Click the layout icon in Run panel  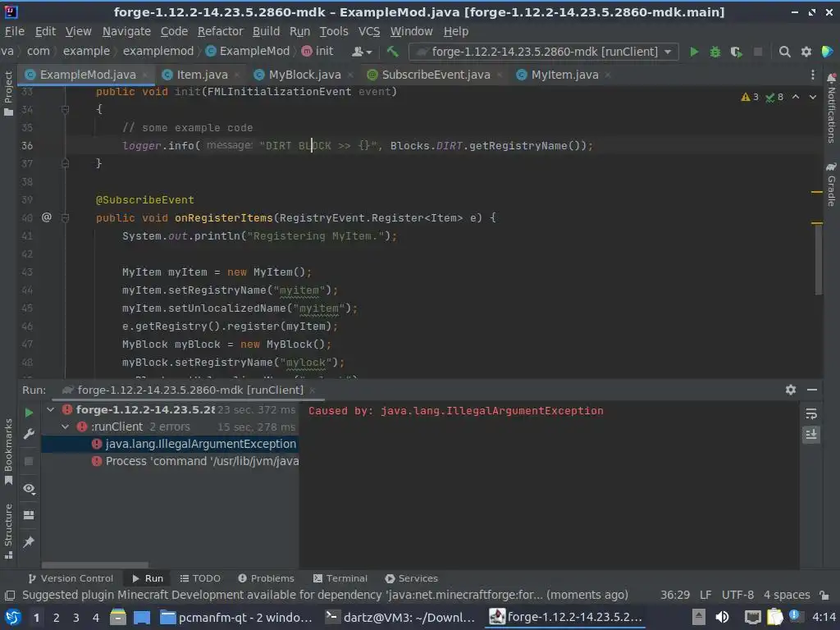click(x=29, y=515)
